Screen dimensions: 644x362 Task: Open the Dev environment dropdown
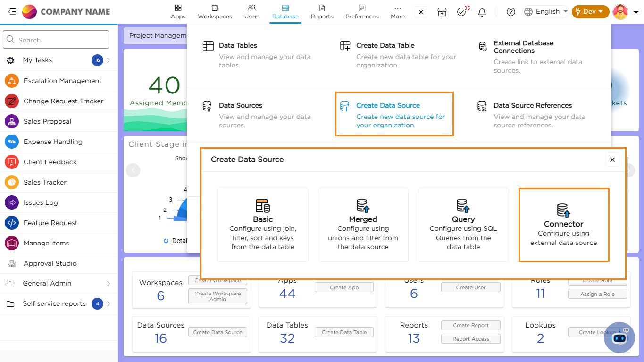tap(590, 12)
